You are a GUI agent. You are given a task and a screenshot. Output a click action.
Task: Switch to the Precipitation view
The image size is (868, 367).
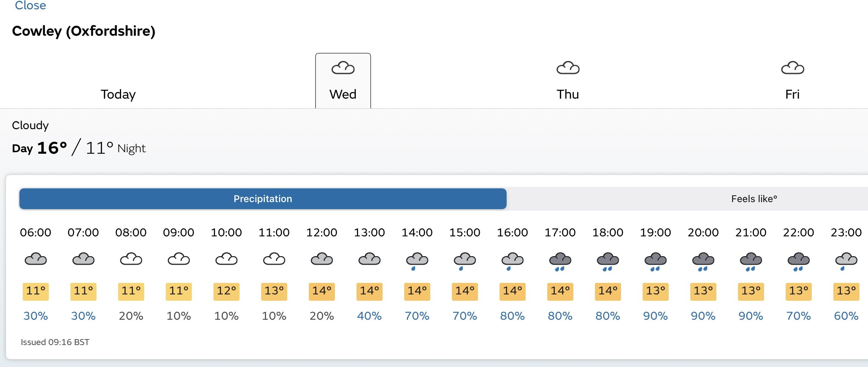coord(263,199)
